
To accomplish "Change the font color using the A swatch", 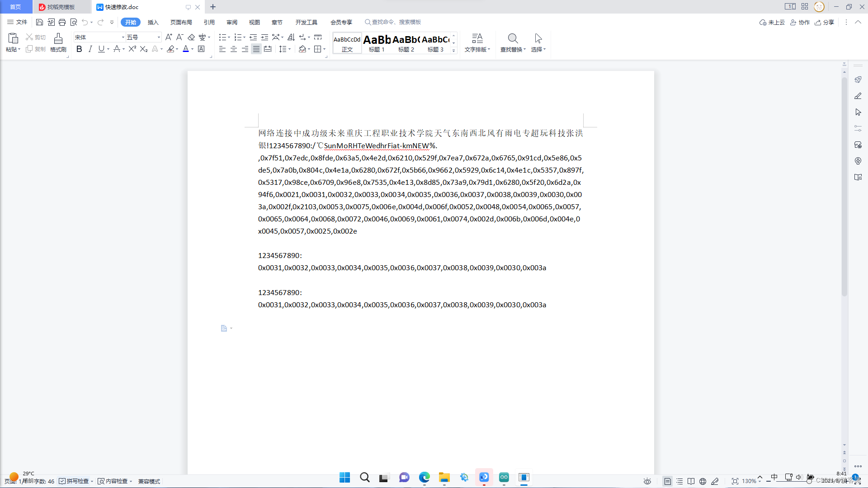I will point(186,49).
